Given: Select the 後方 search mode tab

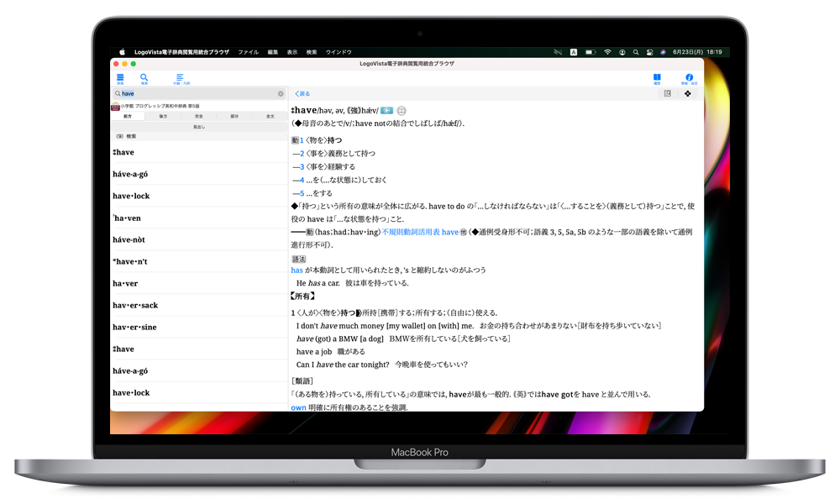Looking at the screenshot, I should (x=163, y=116).
